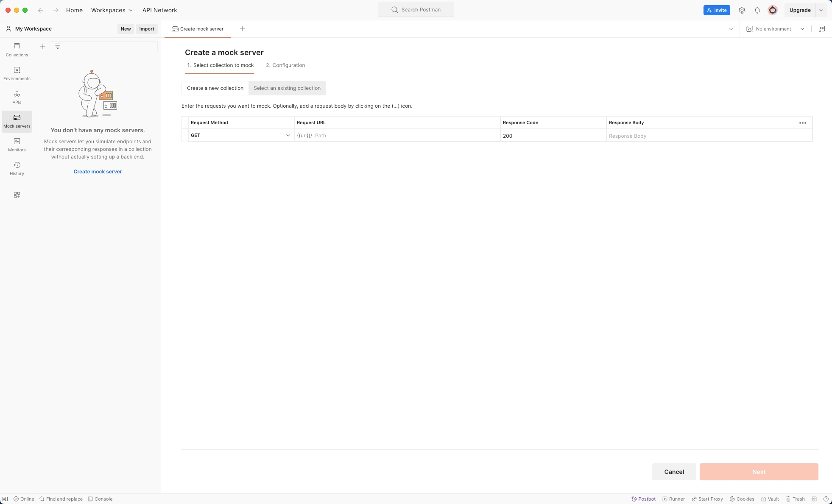This screenshot has width=832, height=504.
Task: Click the Upgrade button
Action: tap(800, 10)
